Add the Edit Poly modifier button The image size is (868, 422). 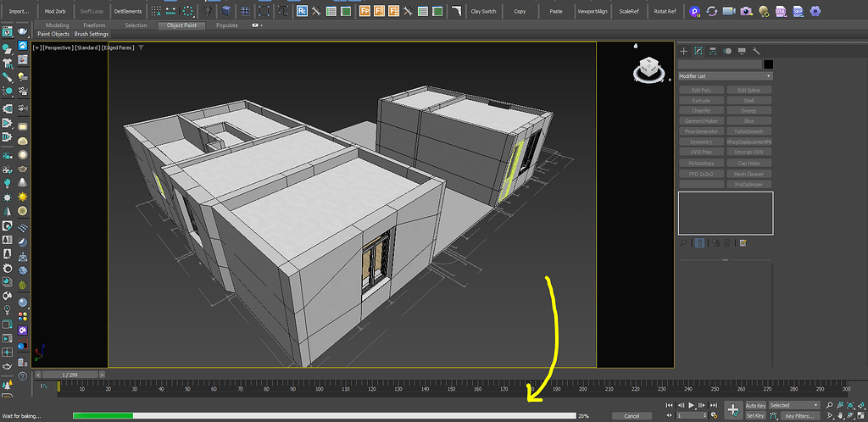(x=701, y=90)
